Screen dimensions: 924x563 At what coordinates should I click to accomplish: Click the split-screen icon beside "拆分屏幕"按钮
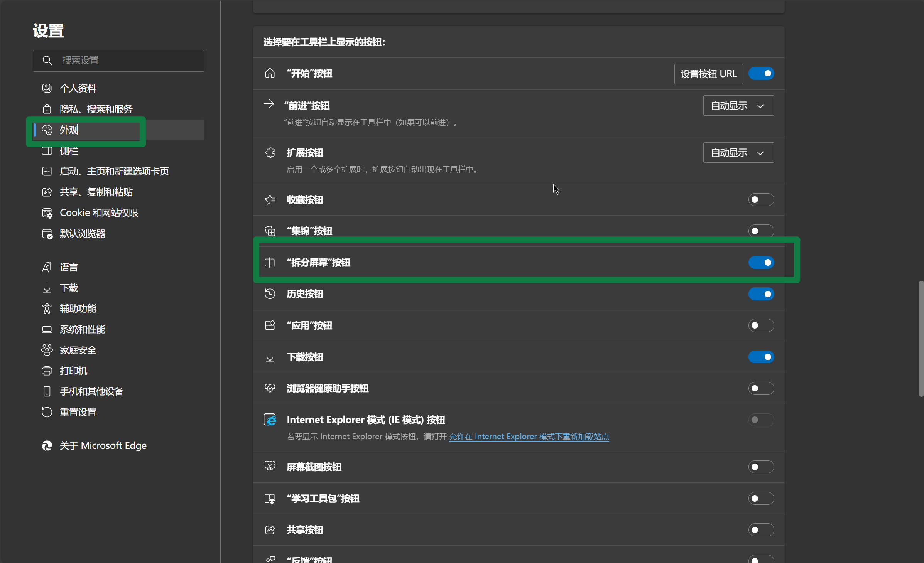point(270,263)
